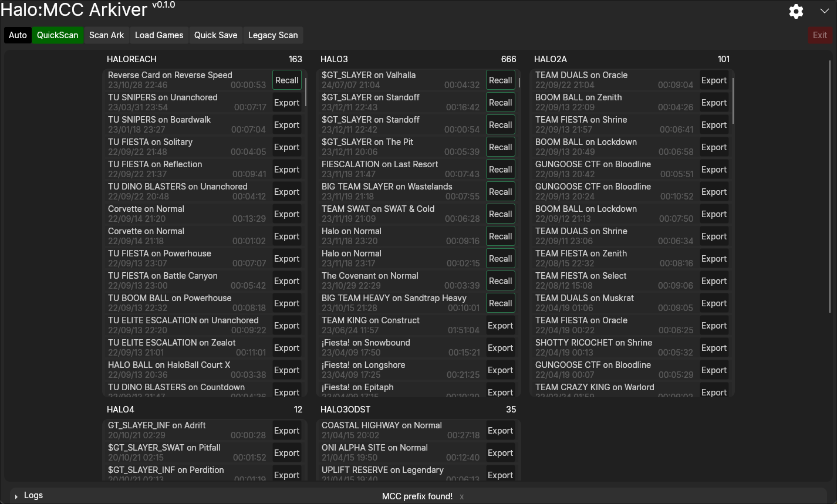Select the HALO4 section header

[x=121, y=410]
